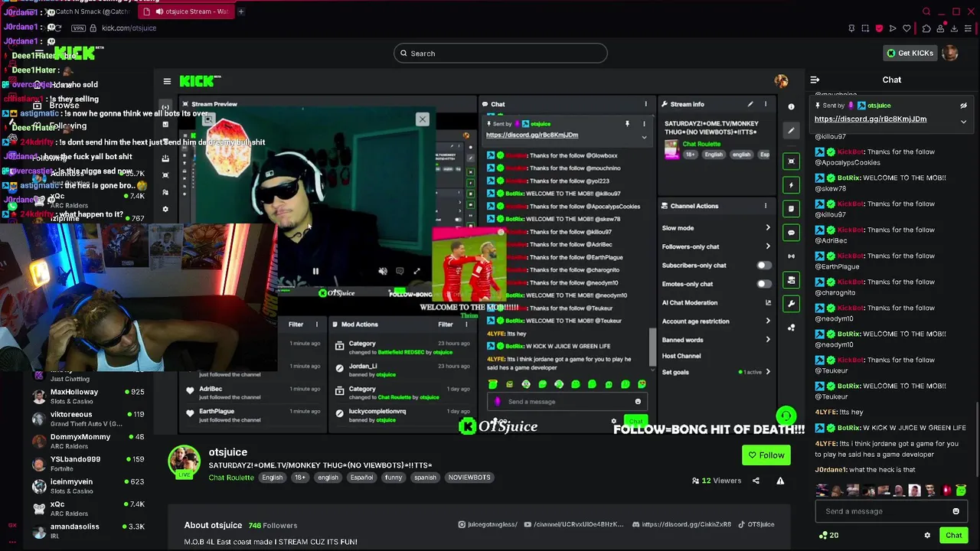Screen dimensions: 980x551
Task: Click the Get KICKs button
Action: point(910,53)
